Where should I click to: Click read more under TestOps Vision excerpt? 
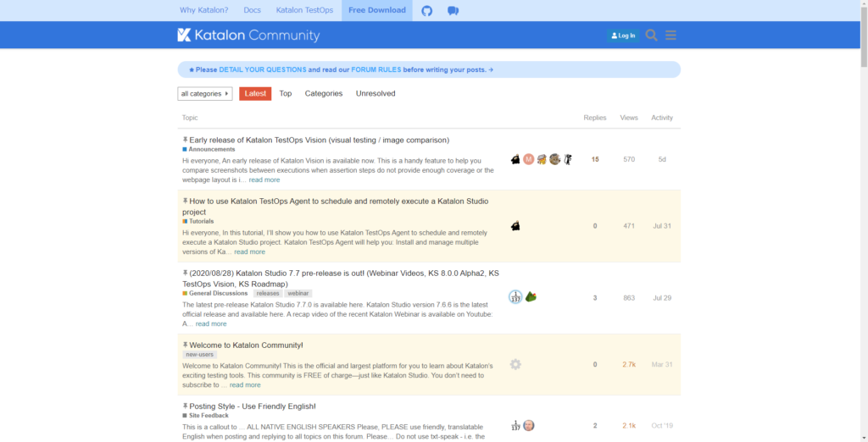[264, 180]
